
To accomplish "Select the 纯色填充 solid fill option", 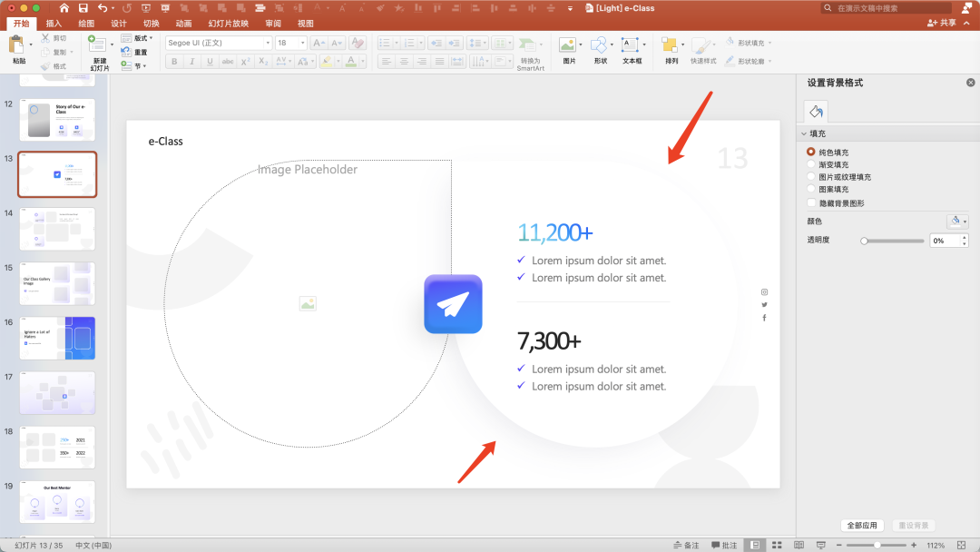I will (810, 152).
